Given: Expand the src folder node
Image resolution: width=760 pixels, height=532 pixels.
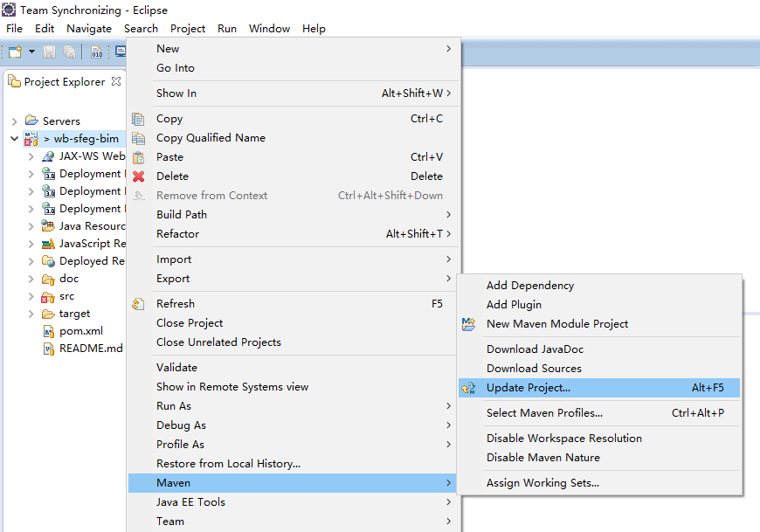Looking at the screenshot, I should tap(31, 296).
